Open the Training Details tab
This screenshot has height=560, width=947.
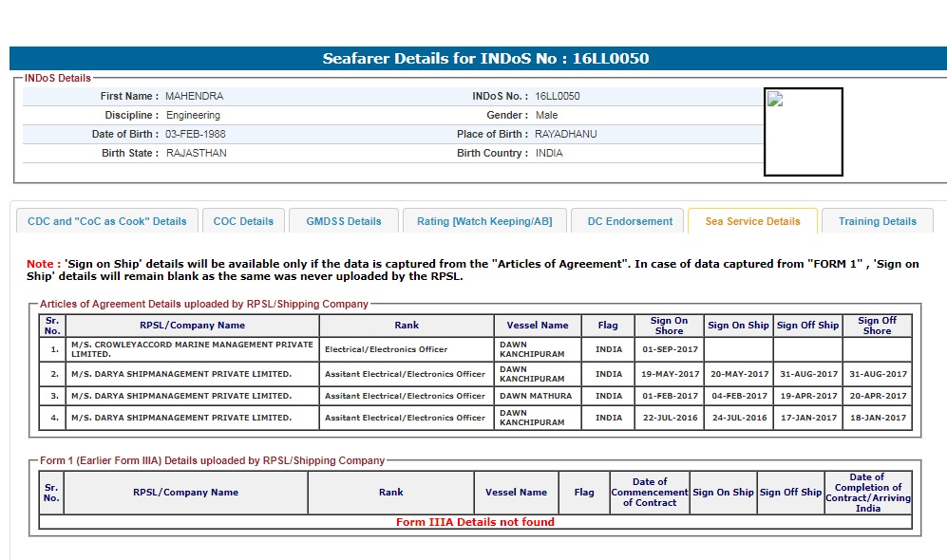[877, 221]
